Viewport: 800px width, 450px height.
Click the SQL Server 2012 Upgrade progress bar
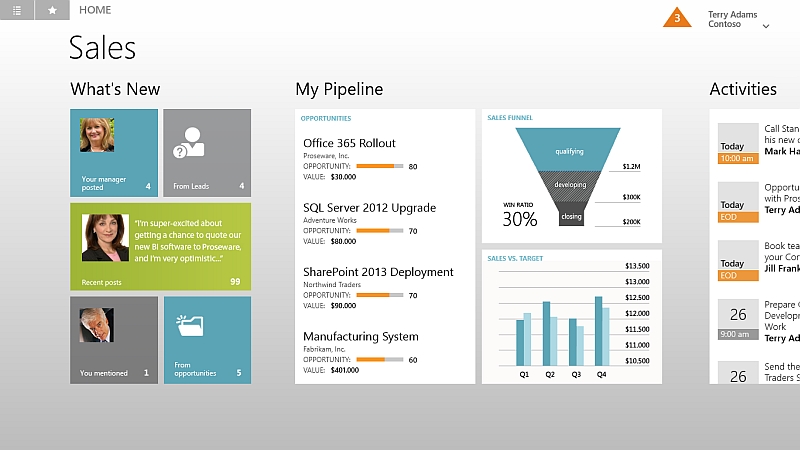click(x=380, y=231)
